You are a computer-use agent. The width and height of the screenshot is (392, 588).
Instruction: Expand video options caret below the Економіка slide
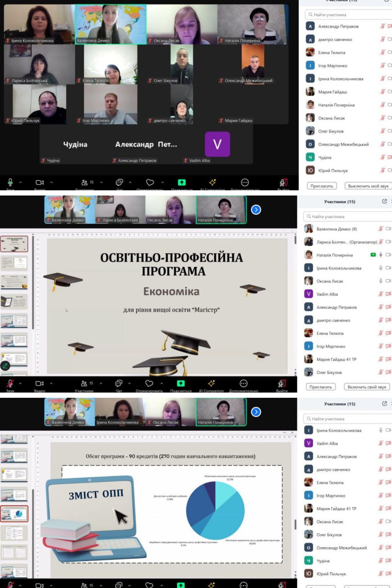pyautogui.click(x=51, y=383)
